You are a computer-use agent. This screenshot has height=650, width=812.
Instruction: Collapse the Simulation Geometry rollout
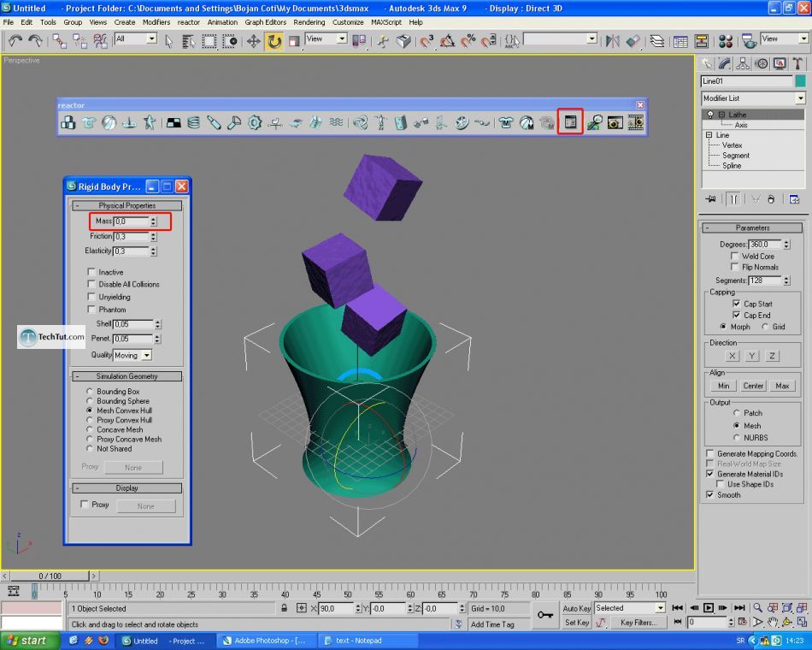click(x=127, y=376)
